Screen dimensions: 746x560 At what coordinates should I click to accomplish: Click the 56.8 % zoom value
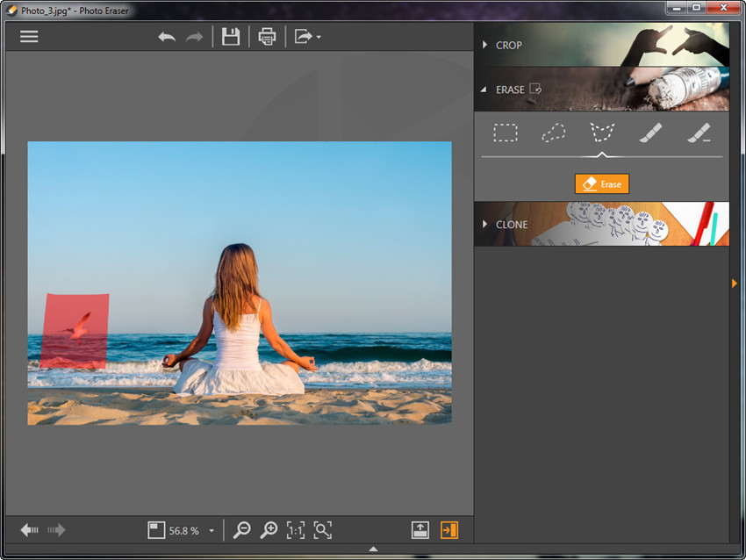pyautogui.click(x=184, y=531)
